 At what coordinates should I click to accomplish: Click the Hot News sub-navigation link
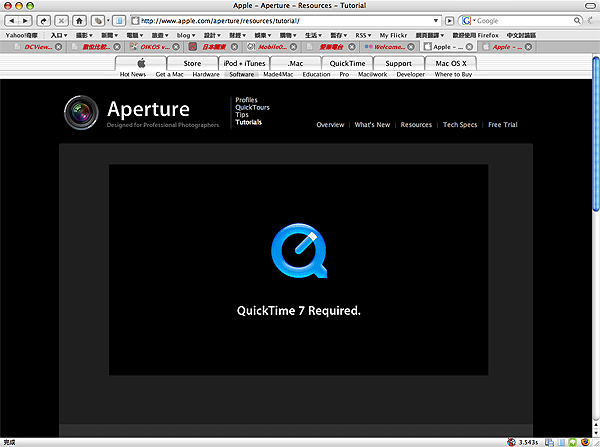(x=133, y=74)
